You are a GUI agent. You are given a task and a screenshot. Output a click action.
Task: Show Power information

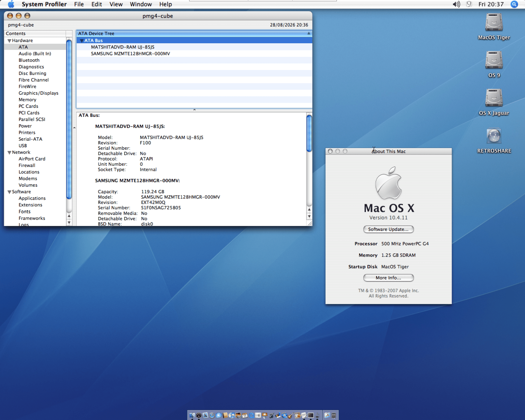point(25,126)
